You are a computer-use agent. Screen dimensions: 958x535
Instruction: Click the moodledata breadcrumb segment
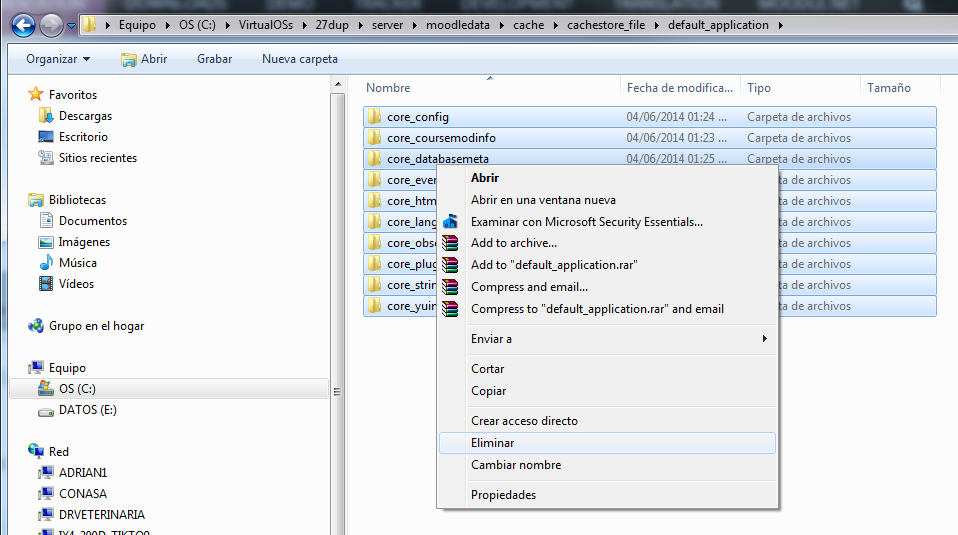(x=458, y=25)
